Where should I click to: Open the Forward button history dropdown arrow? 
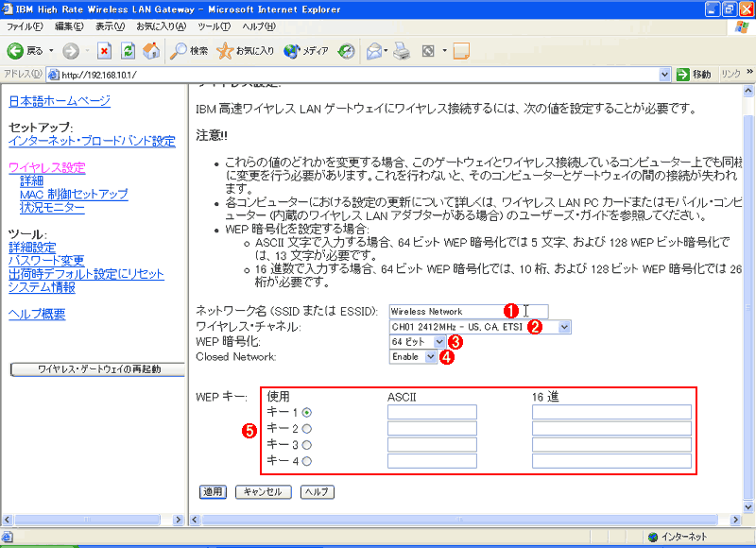tap(87, 51)
